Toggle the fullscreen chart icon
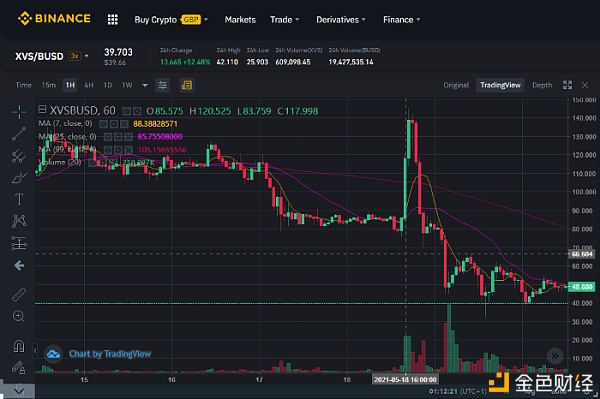The width and height of the screenshot is (600, 399). coord(567,85)
